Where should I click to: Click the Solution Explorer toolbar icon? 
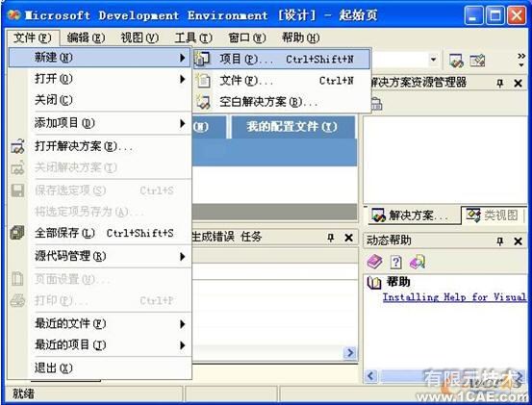pyautogui.click(x=456, y=61)
